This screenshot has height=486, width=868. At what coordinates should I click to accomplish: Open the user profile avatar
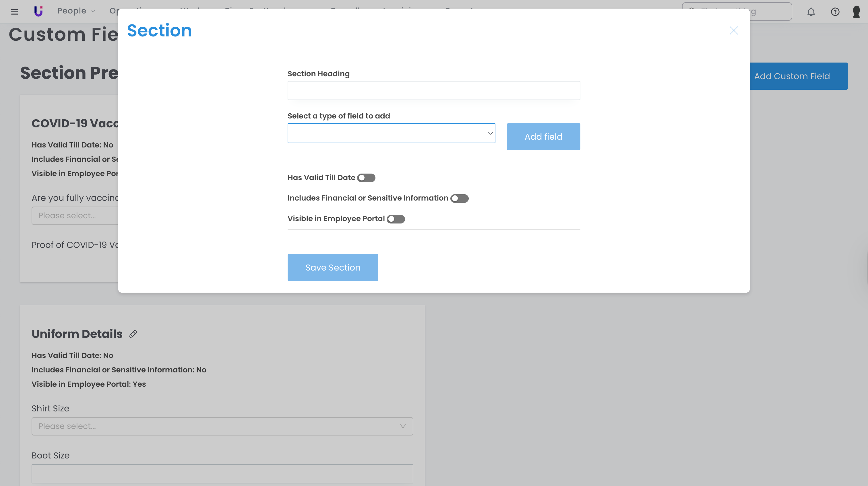[x=856, y=12]
